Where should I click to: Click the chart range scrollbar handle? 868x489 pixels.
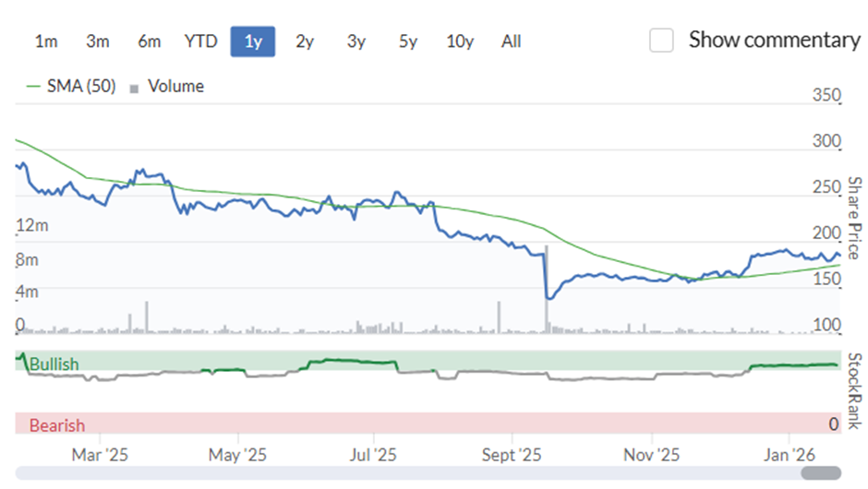821,473
